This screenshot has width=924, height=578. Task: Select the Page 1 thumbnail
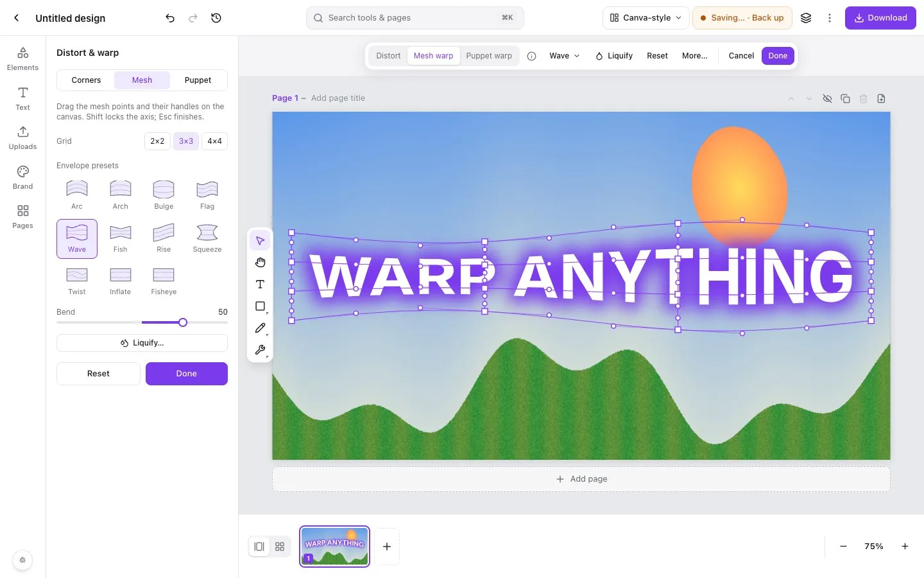334,547
